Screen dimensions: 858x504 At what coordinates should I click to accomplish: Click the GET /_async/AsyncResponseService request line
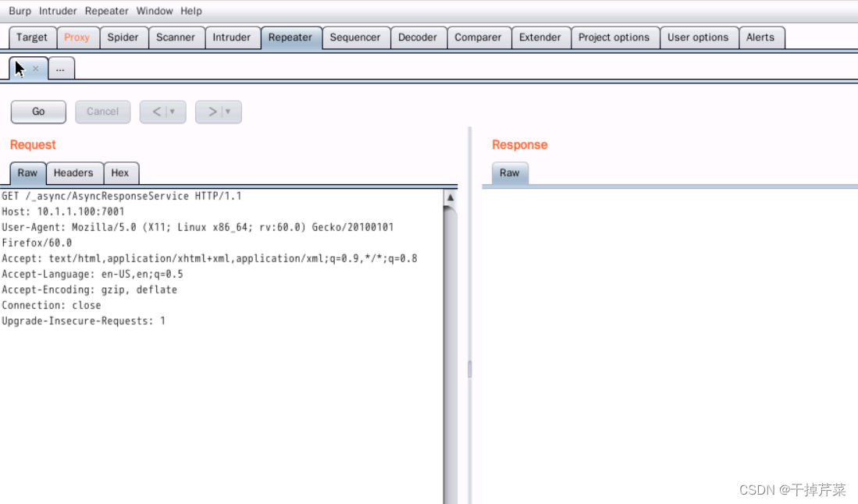(x=122, y=197)
